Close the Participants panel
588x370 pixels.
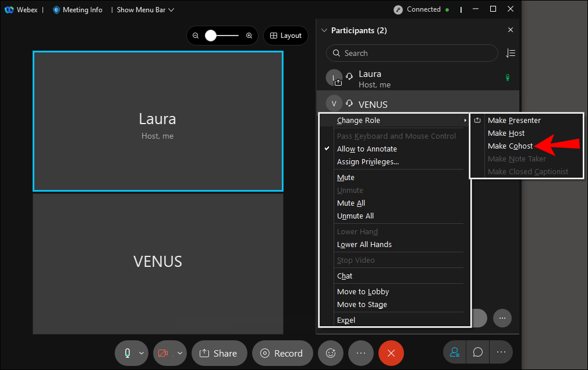point(511,30)
